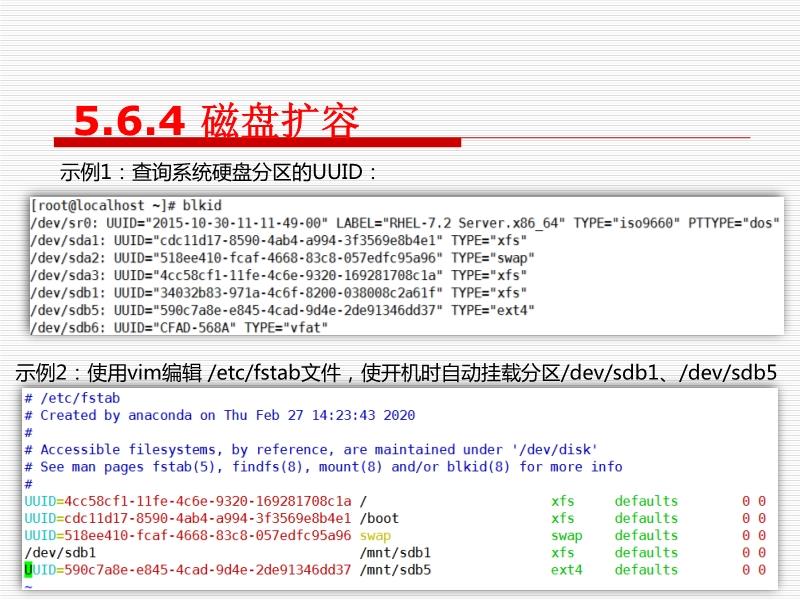Click the "/boot" mount point in fstab
The height and width of the screenshot is (600, 800).
click(x=379, y=518)
